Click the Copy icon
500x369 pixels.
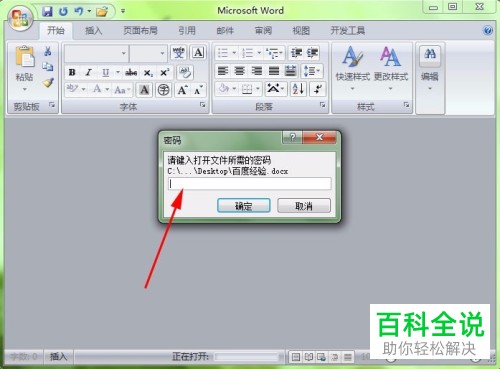point(48,67)
